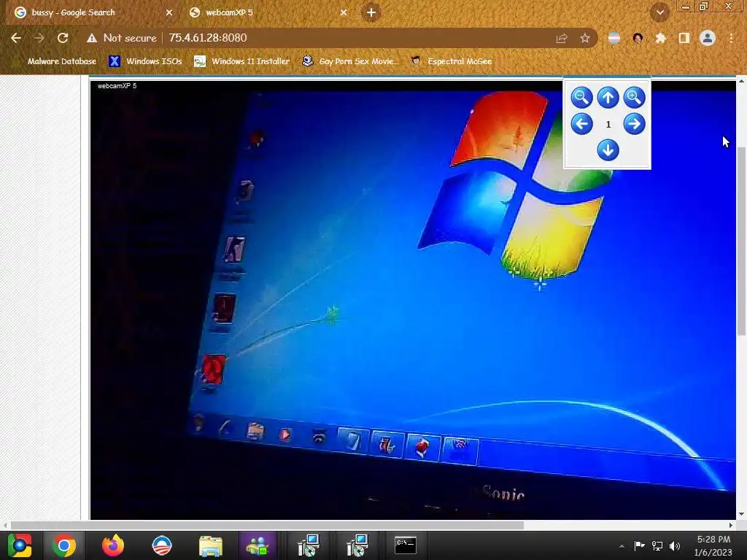The width and height of the screenshot is (747, 560).
Task: Open Chrome from the taskbar
Action: pyautogui.click(x=64, y=545)
